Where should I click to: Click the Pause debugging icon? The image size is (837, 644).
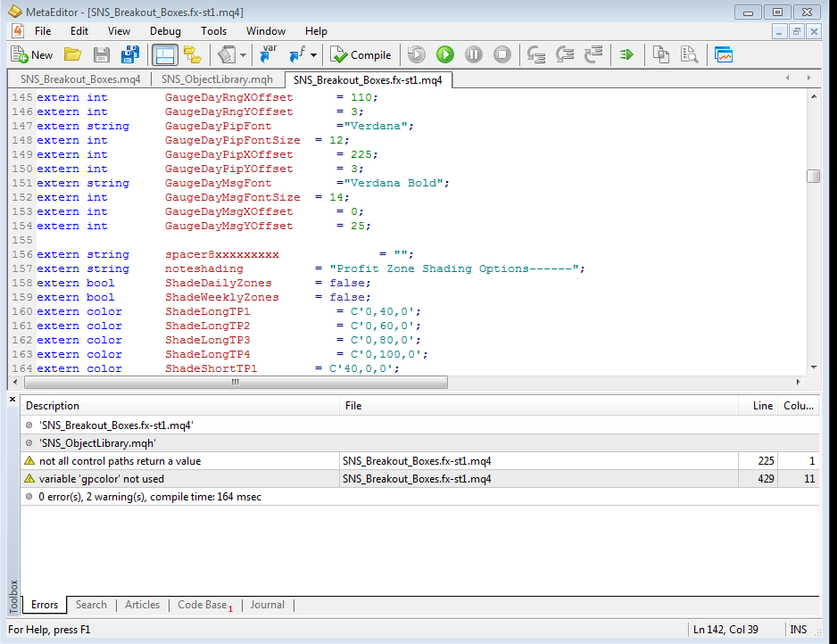tap(473, 54)
